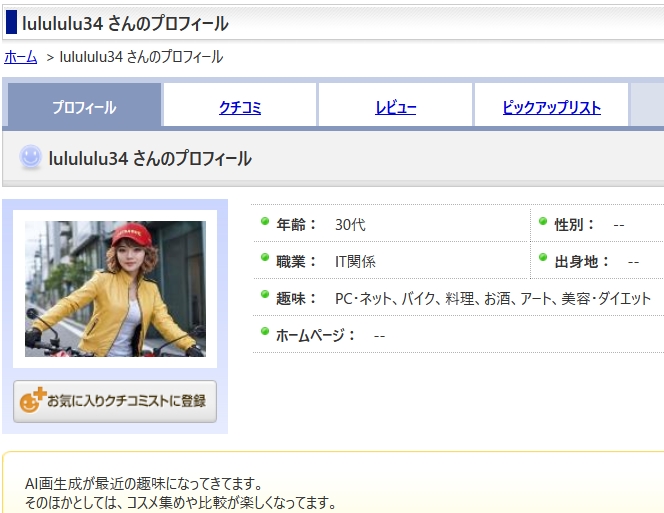Click the green bullet next to 趣味
The height and width of the screenshot is (513, 664).
pos(265,294)
